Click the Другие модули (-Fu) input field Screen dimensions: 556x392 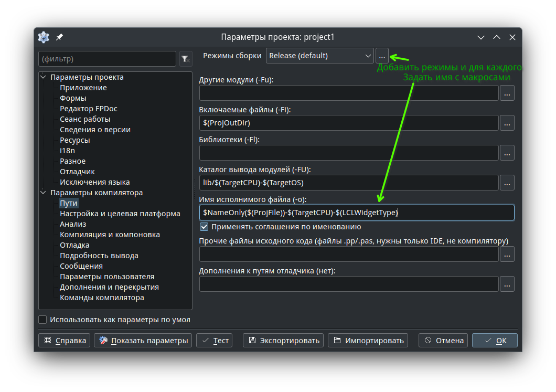[349, 93]
